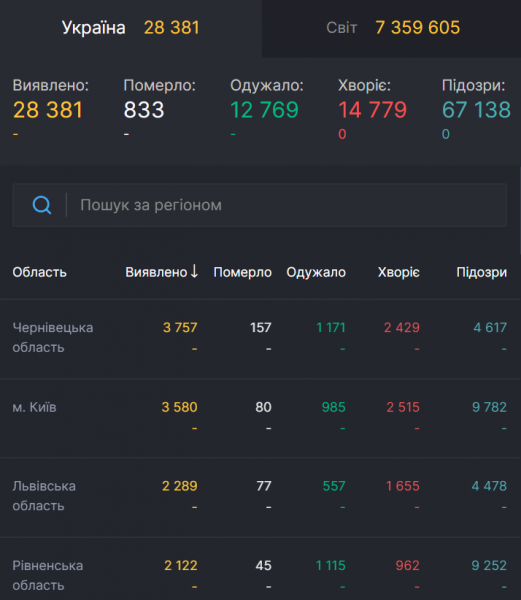521x600 pixels.
Task: Click the sort arrow beside Виявлено
Action: tap(194, 271)
